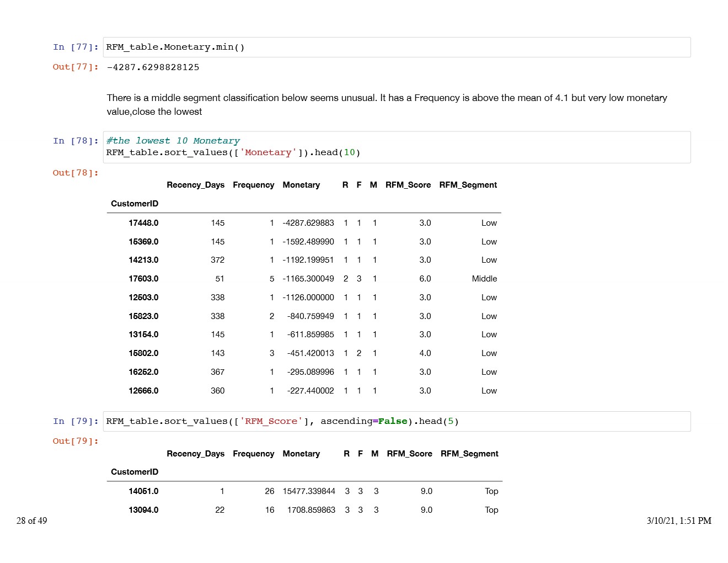Select CustomerID row 12666.0
728x563 pixels.
click(143, 391)
